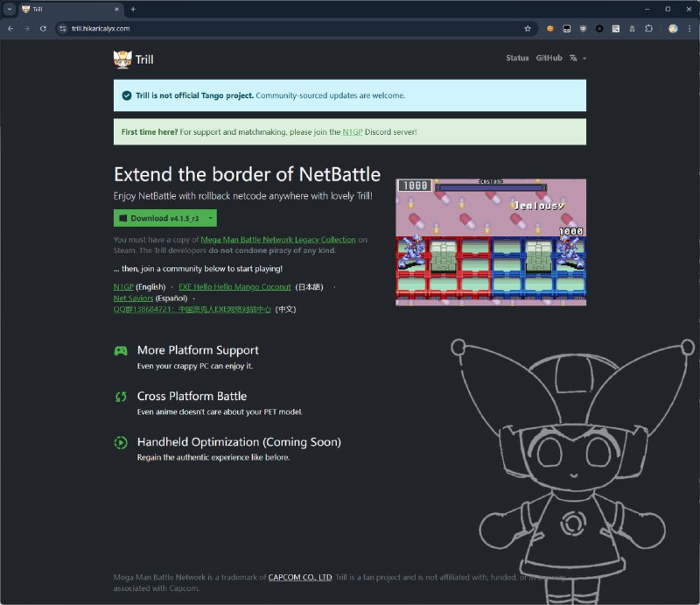This screenshot has width=700, height=605.
Task: Open the Chrome profile avatar
Action: 673,29
